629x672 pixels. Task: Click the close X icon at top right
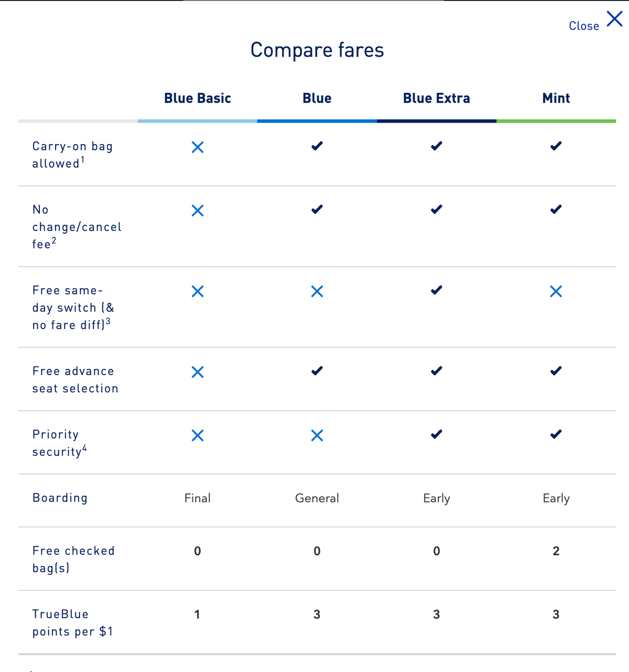point(614,19)
